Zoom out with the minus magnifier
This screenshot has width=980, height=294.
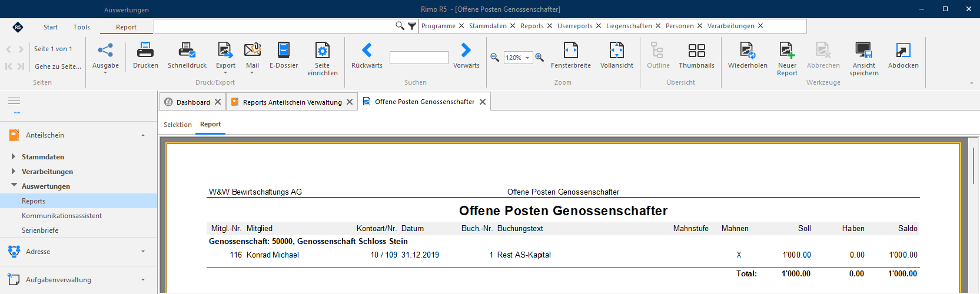click(495, 58)
